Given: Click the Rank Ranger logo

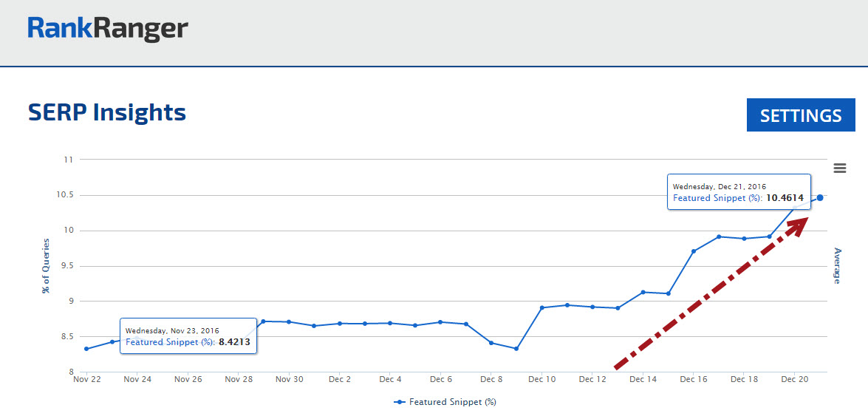Looking at the screenshot, I should (108, 30).
